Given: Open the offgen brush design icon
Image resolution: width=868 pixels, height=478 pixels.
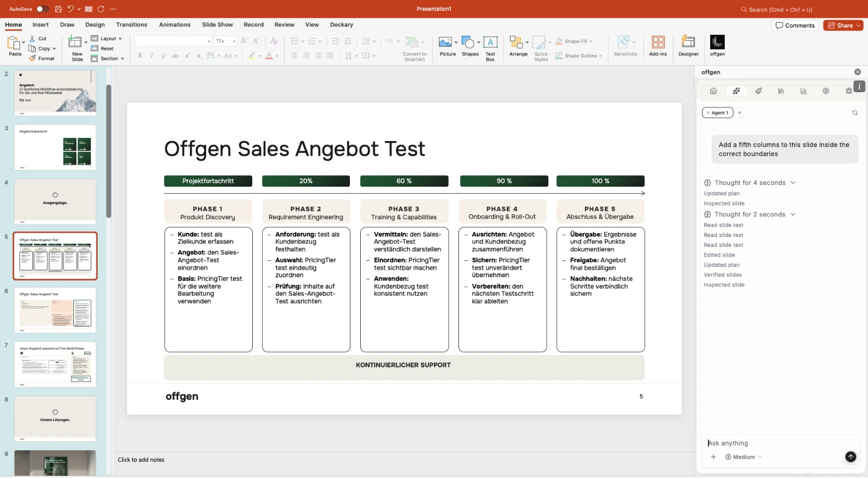Looking at the screenshot, I should click(x=758, y=91).
